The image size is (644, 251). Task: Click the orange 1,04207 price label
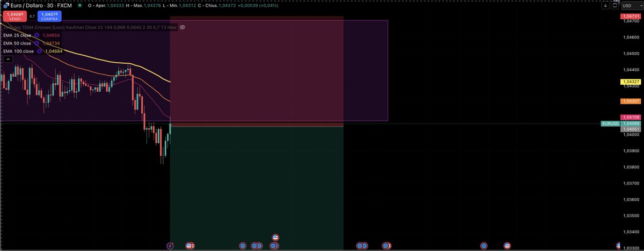[631, 101]
